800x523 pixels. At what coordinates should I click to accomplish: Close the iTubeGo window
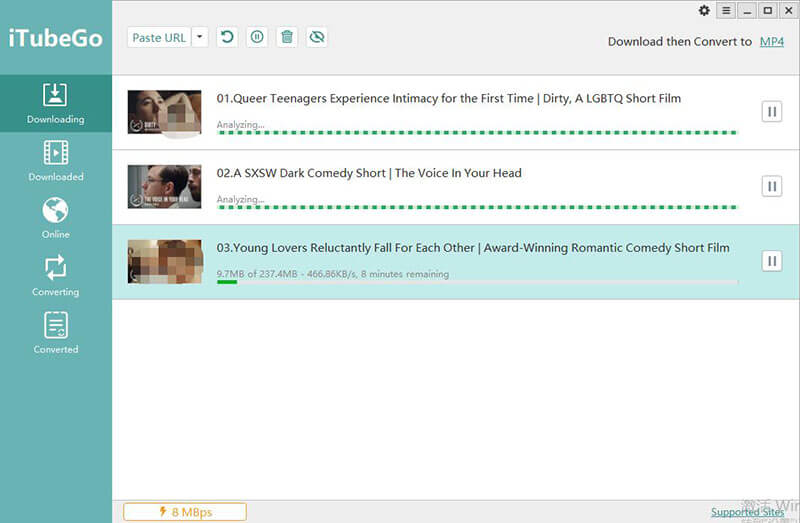point(789,10)
